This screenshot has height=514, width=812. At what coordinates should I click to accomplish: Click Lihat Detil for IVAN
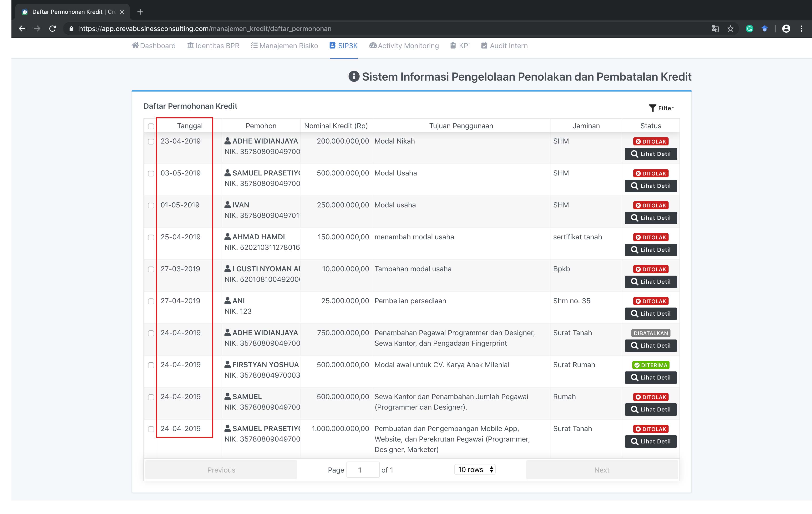click(650, 218)
